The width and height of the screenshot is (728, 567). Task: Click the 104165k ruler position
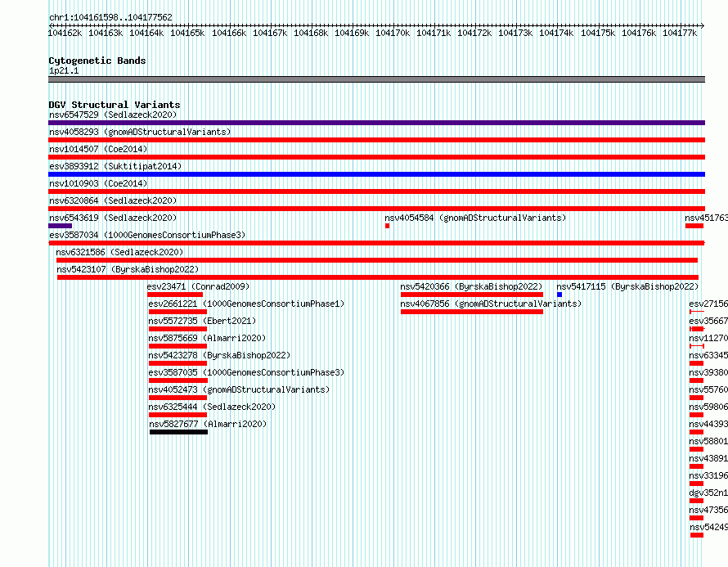point(187,33)
